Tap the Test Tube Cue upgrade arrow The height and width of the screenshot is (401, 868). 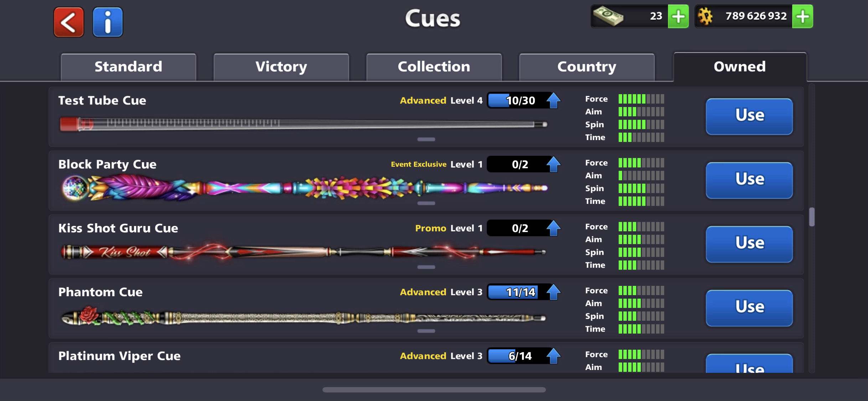[x=553, y=101]
